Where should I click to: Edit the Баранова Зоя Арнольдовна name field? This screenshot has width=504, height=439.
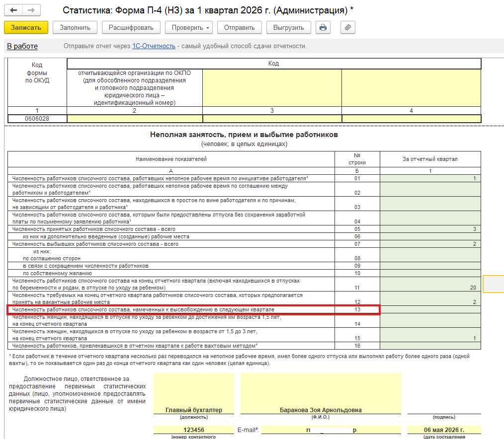[321, 393]
